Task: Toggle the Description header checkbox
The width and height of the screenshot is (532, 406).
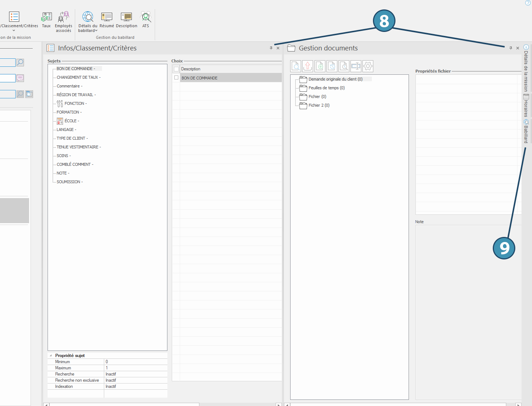Action: point(176,69)
